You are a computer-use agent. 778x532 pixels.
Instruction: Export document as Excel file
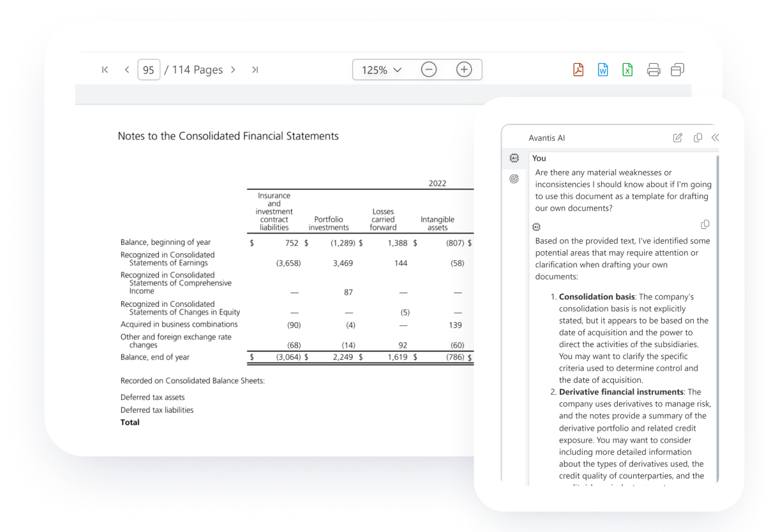[627, 70]
